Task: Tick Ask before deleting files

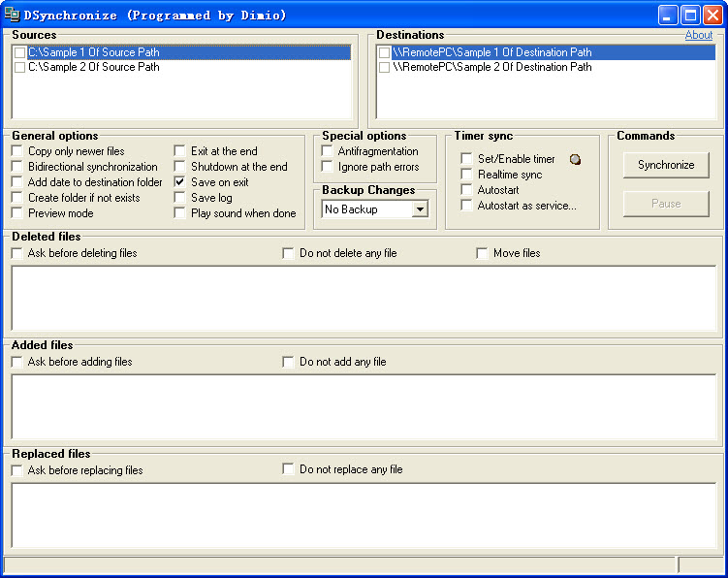Action: (17, 253)
